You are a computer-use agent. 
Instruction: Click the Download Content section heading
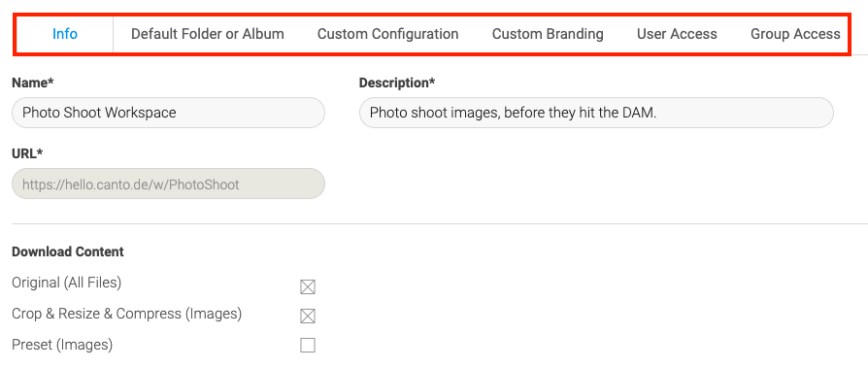click(68, 252)
